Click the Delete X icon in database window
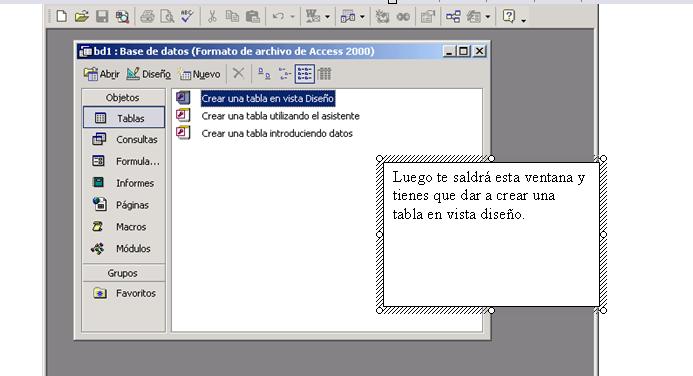 pyautogui.click(x=238, y=73)
